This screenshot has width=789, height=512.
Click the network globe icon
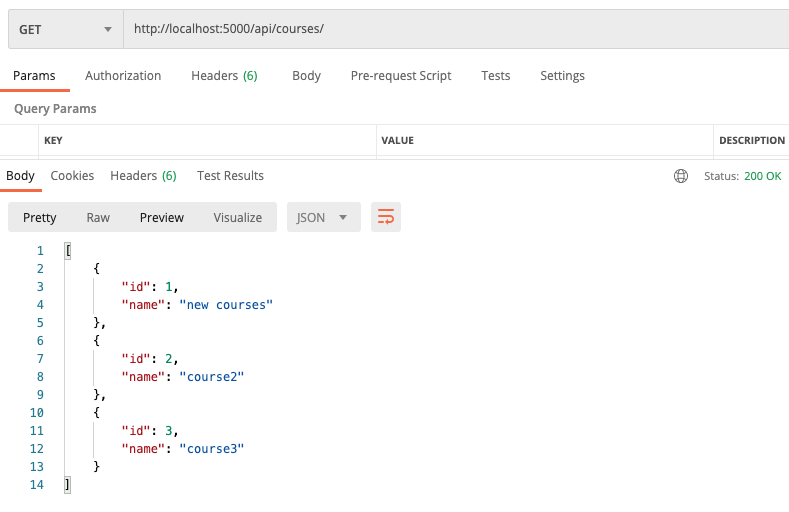point(681,176)
